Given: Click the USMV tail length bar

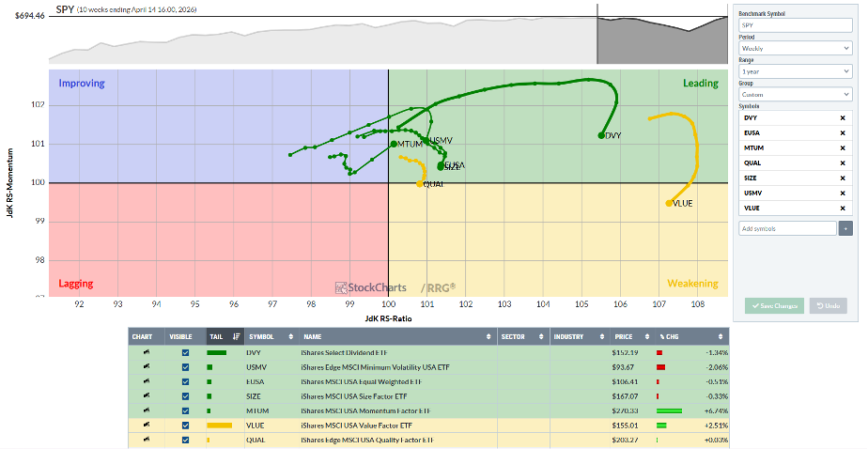Looking at the screenshot, I should [209, 367].
